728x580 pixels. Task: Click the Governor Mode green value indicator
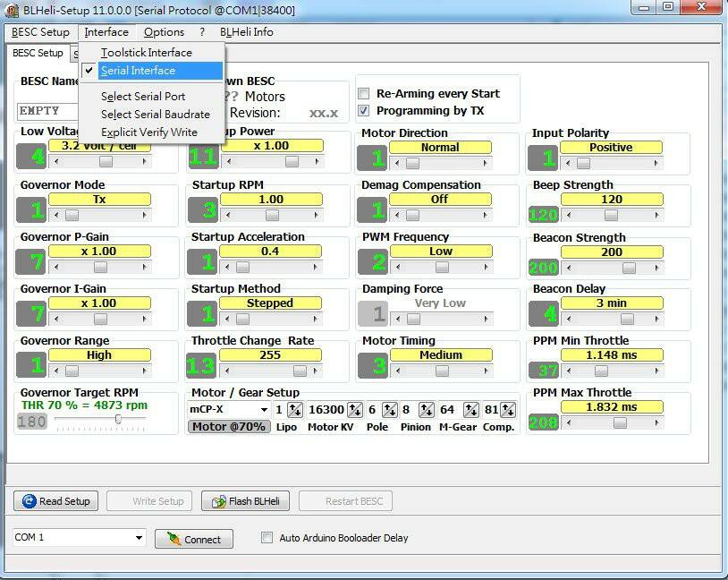[x=31, y=209]
